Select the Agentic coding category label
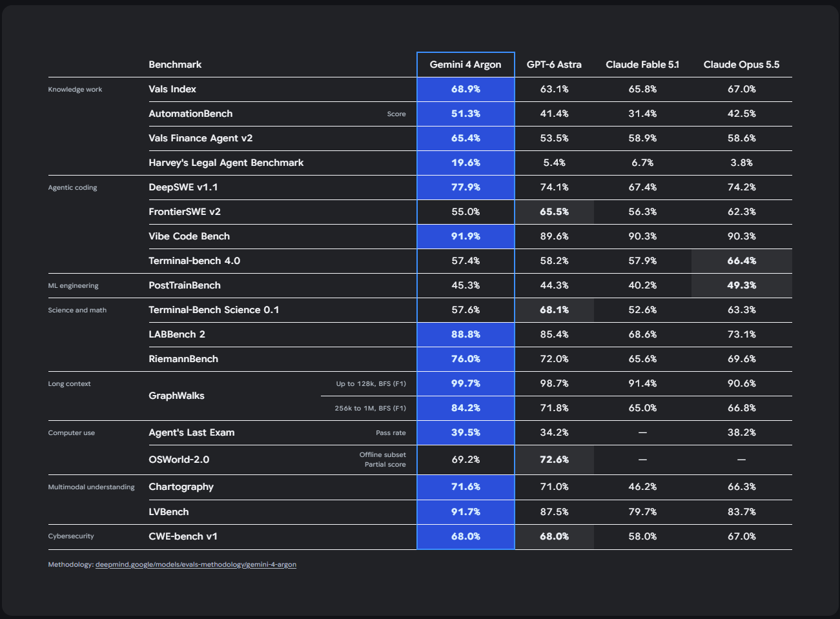The height and width of the screenshot is (619, 840). click(x=72, y=187)
